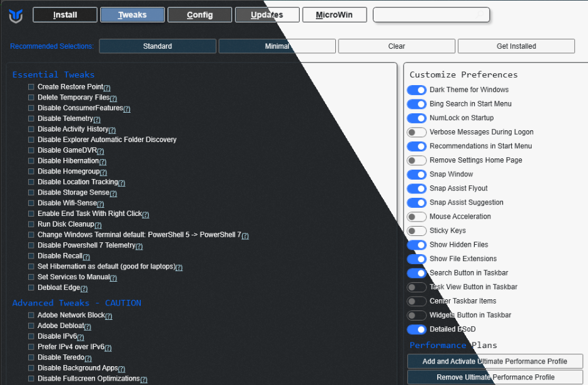Apply the Standard recommended selection
Screen dimensions: 588x385
click(x=158, y=46)
